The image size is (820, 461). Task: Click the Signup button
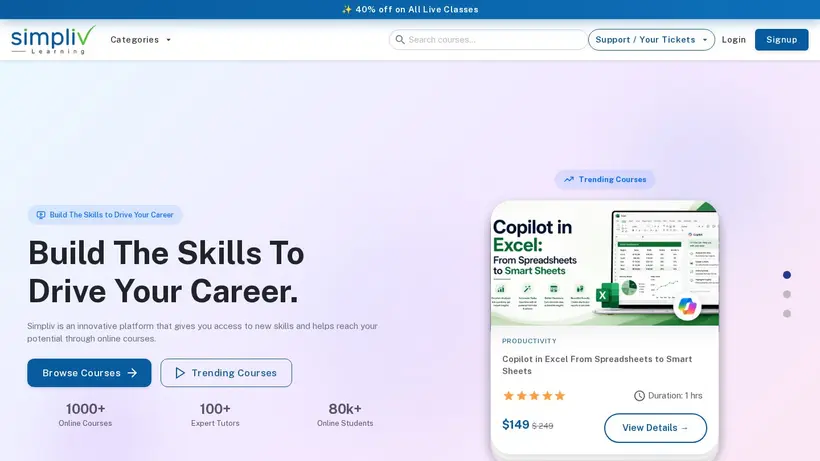tap(781, 40)
